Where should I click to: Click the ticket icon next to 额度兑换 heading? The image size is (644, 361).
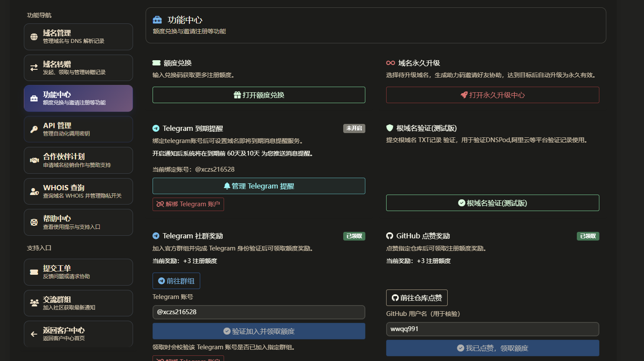click(x=156, y=63)
